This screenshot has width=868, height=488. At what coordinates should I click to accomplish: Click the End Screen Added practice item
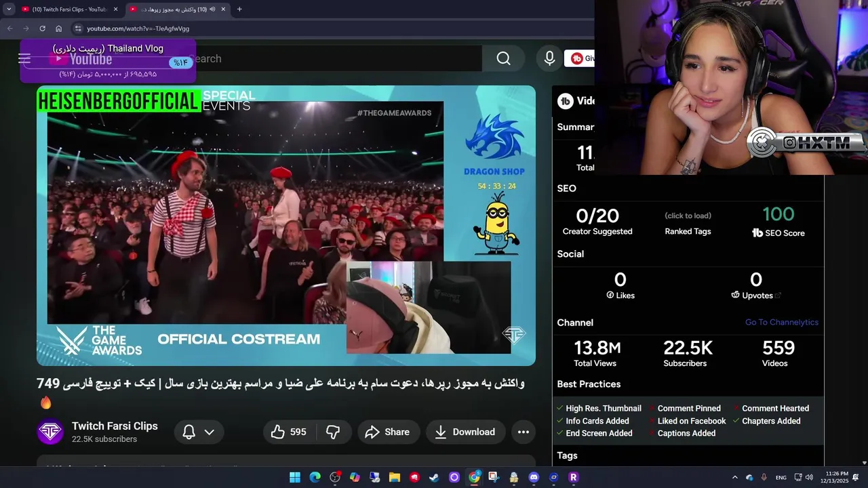(x=595, y=433)
